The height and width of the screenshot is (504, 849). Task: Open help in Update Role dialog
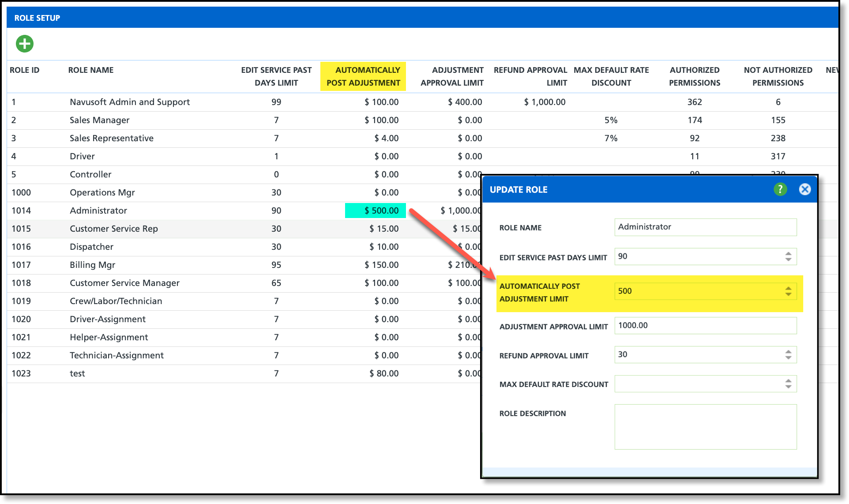point(780,189)
